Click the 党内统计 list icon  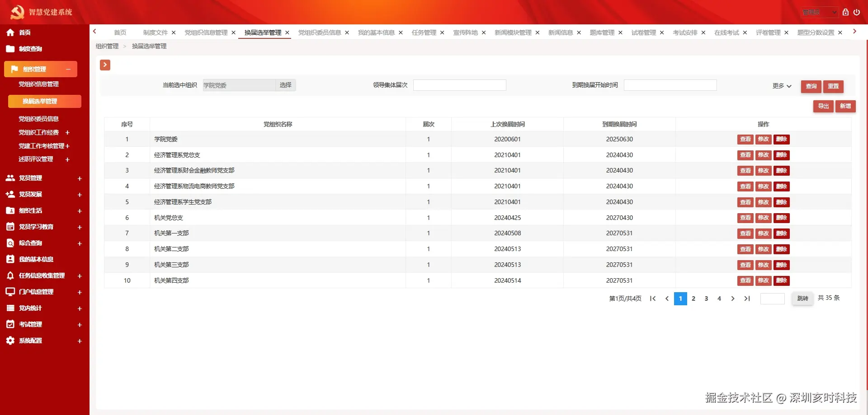point(10,308)
